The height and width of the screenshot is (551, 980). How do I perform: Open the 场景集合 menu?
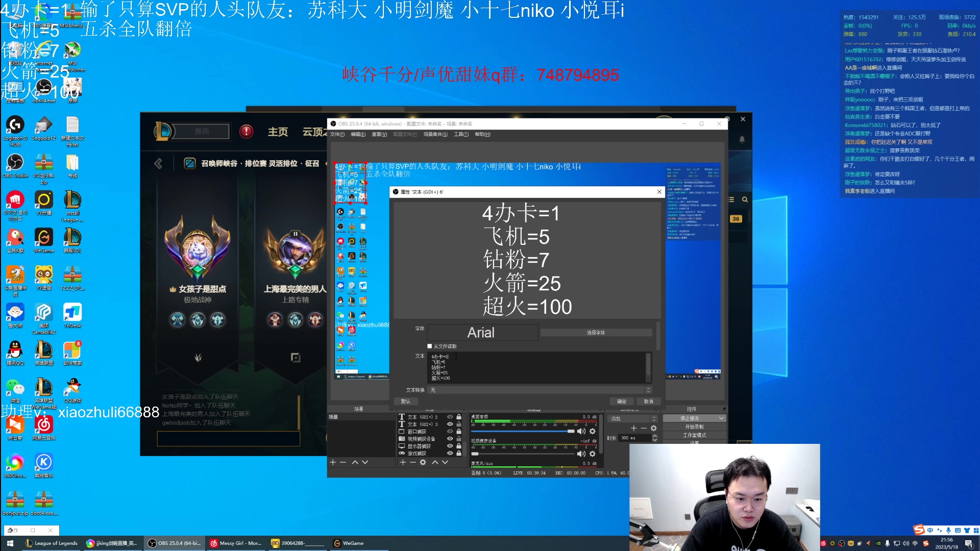(x=434, y=134)
